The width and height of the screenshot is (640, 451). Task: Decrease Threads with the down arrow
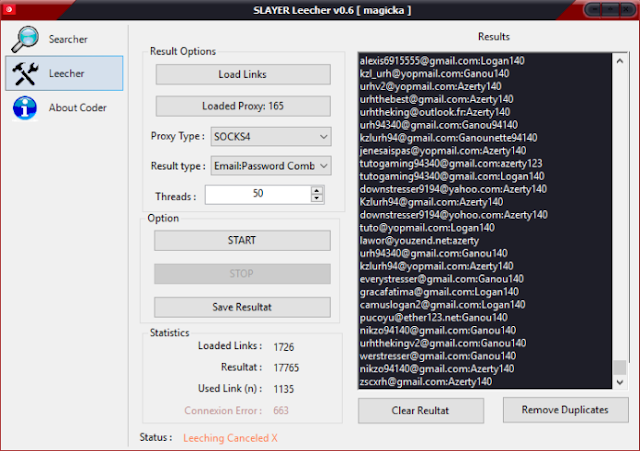tap(317, 198)
